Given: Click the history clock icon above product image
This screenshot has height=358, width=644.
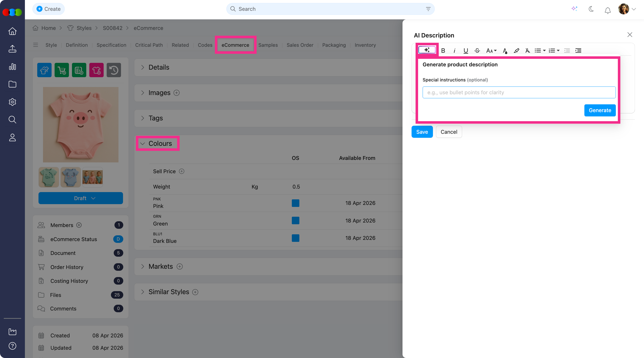Looking at the screenshot, I should (x=114, y=70).
